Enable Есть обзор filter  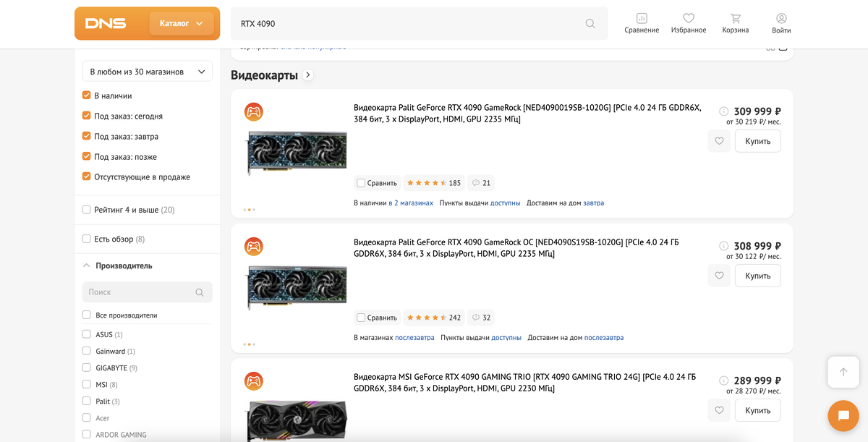pos(87,239)
